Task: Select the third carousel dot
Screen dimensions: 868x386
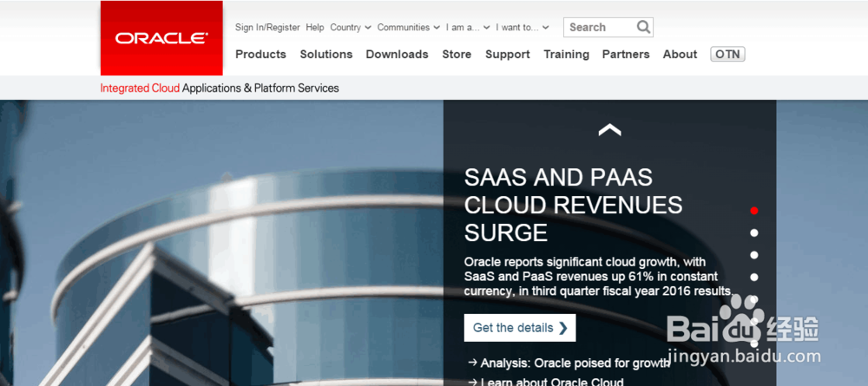Action: (x=754, y=255)
